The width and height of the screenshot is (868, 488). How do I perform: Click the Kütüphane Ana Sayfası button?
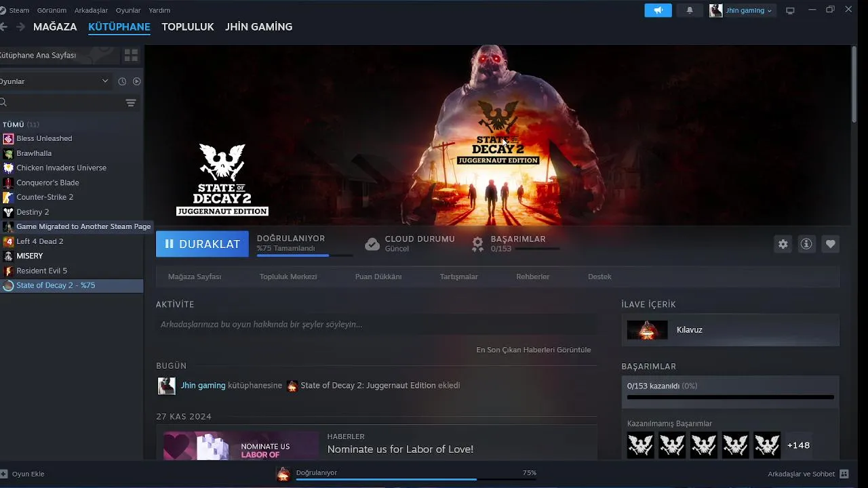[60, 55]
